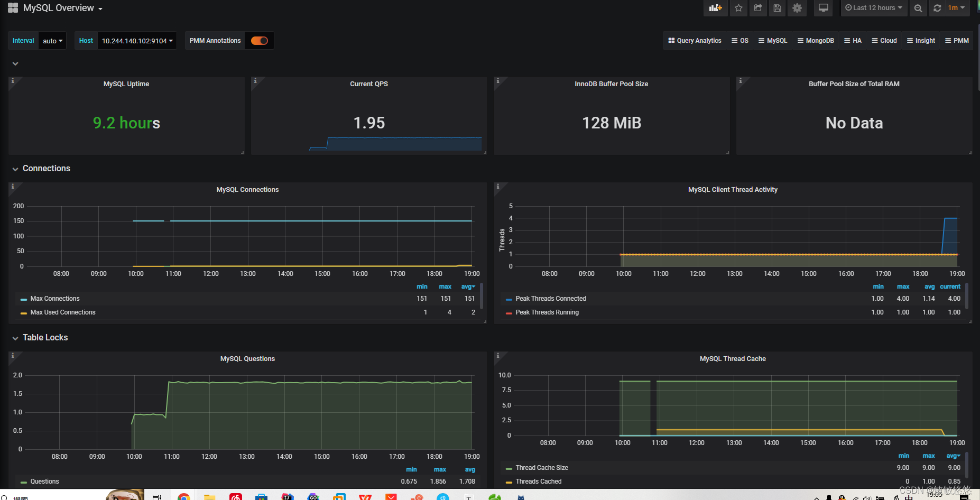Open the Cloud dashboards menu

[884, 41]
